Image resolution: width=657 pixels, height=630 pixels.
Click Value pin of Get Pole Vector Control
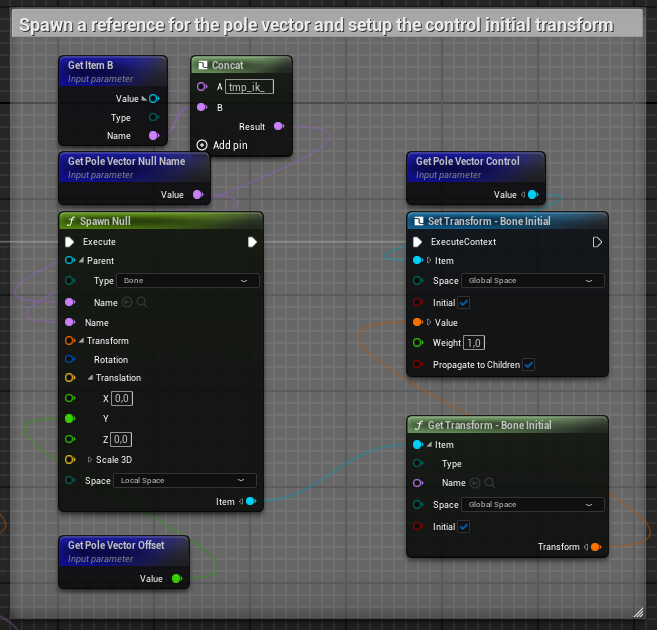click(x=533, y=194)
